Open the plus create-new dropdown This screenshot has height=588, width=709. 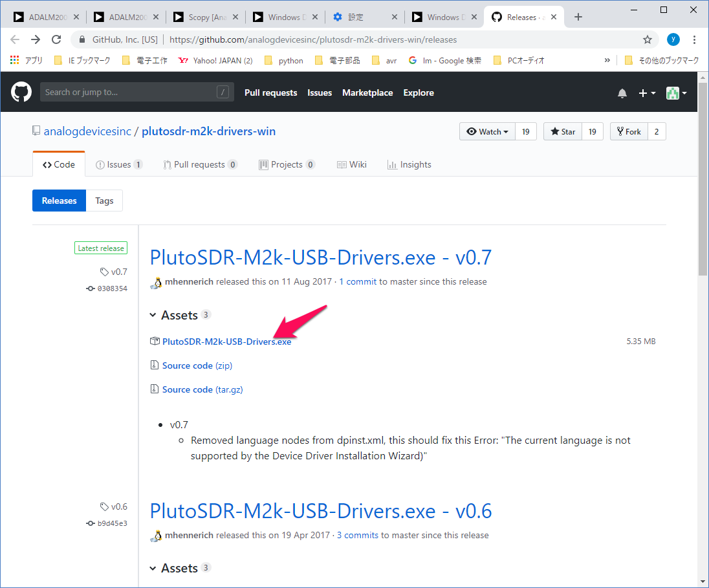(647, 93)
